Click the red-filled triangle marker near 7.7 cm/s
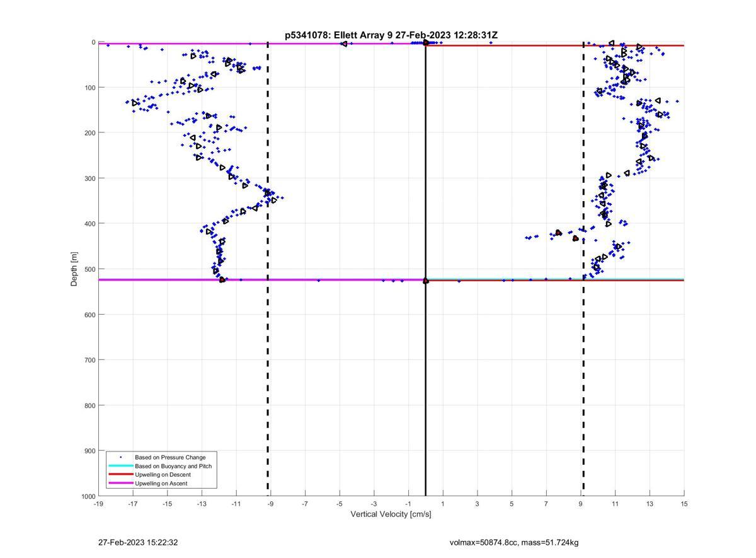This screenshot has height=558, width=756. pos(558,233)
